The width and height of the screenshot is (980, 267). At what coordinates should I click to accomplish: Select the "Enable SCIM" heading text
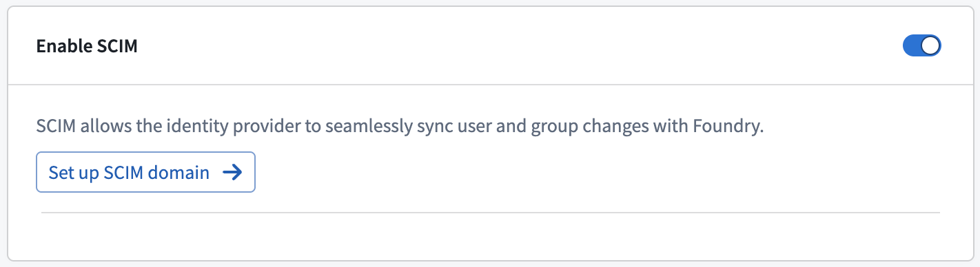(x=87, y=46)
